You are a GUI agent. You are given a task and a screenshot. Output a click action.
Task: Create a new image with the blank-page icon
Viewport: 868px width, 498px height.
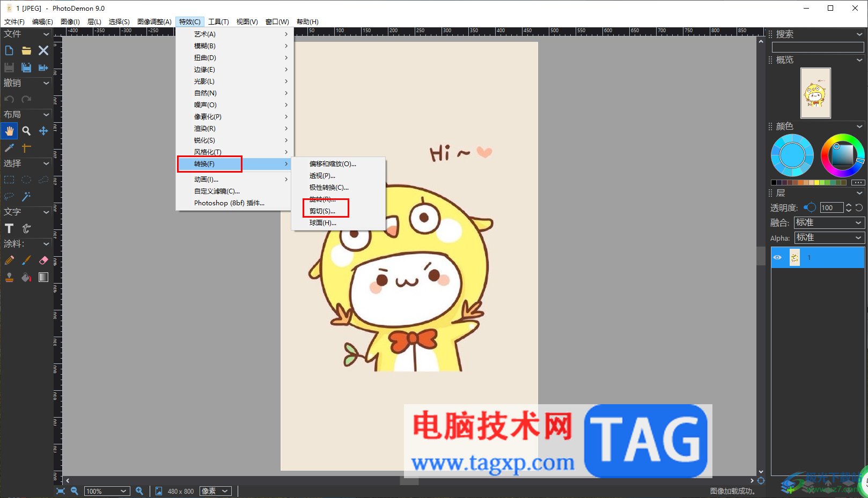[x=9, y=50]
